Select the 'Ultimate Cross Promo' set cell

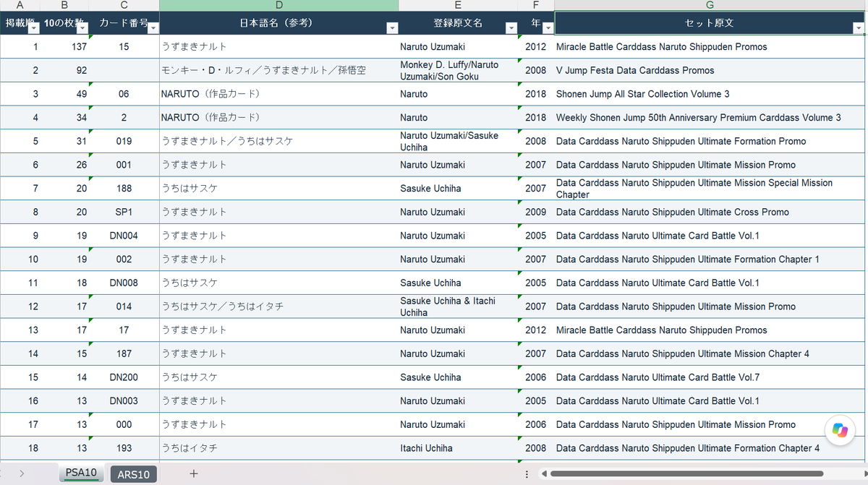coord(710,212)
